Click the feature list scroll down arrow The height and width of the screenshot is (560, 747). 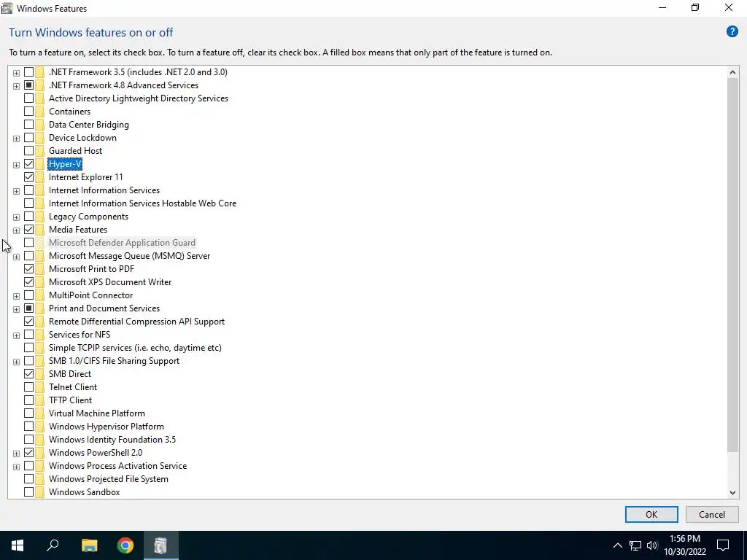(x=732, y=493)
